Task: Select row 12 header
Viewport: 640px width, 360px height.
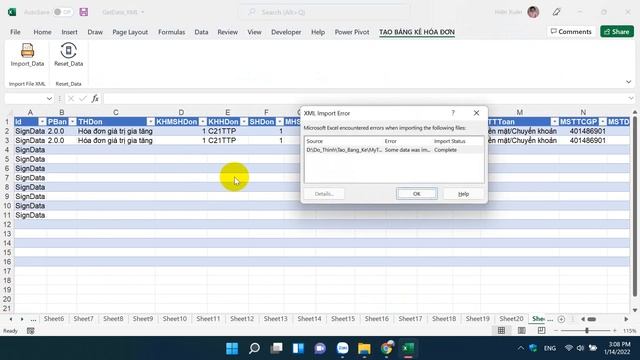Action: pyautogui.click(x=7, y=224)
